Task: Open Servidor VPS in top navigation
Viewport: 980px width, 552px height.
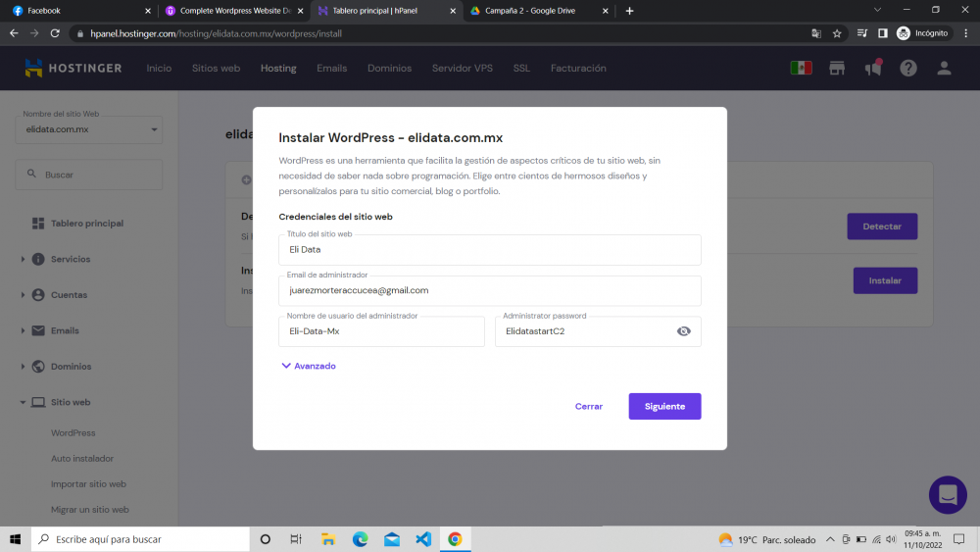Action: coord(462,68)
